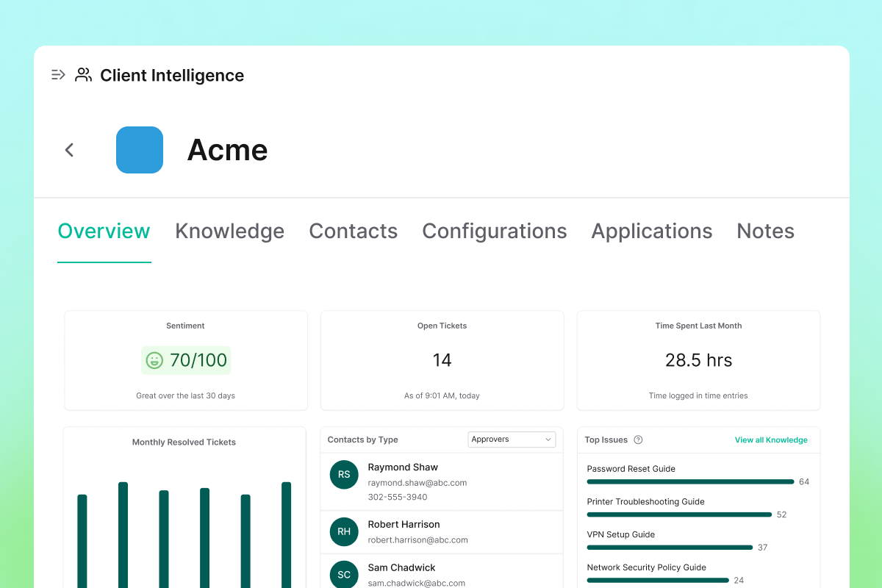
Task: Select the Configurations tab
Action: click(494, 231)
